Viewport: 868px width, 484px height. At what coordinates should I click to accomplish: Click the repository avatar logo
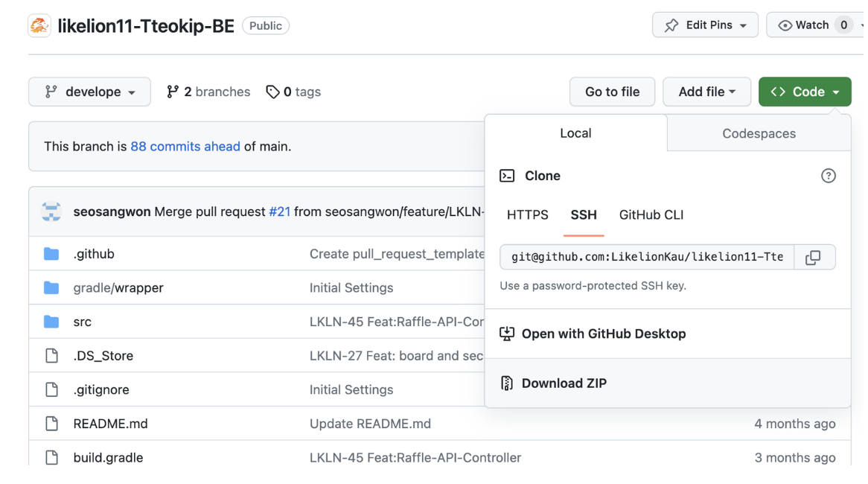(x=39, y=25)
